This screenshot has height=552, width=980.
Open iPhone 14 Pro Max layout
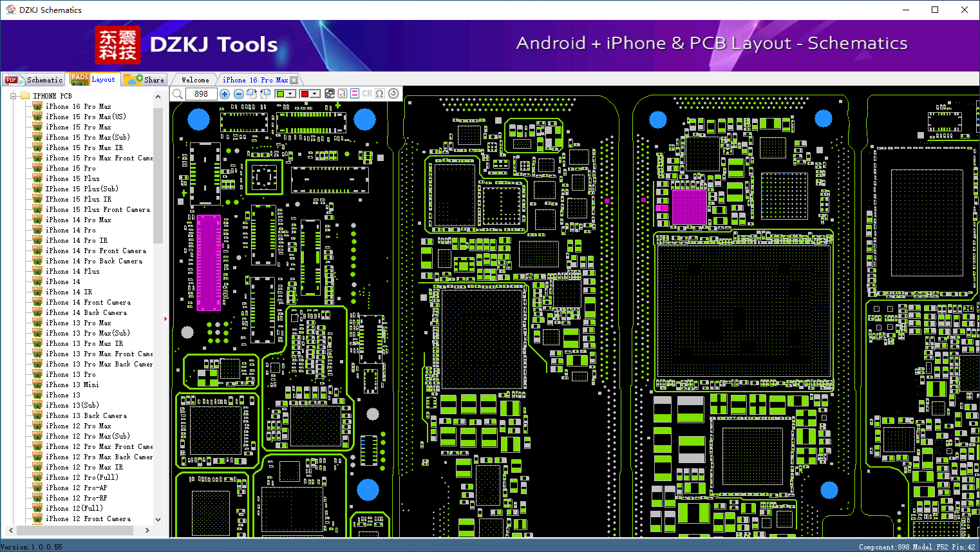tap(79, 220)
